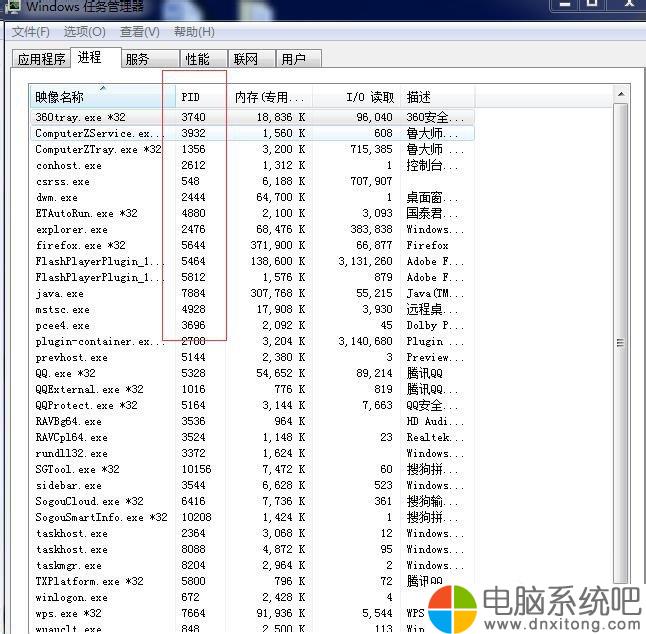Select the mstsc.exe process
The image size is (646, 634).
coord(252,309)
